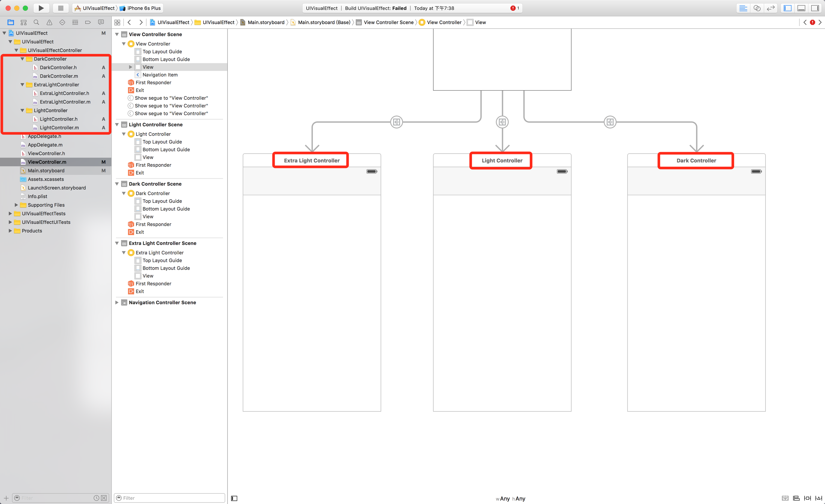This screenshot has height=504, width=825.
Task: Show the Breakpoint navigator icon
Action: tap(88, 22)
